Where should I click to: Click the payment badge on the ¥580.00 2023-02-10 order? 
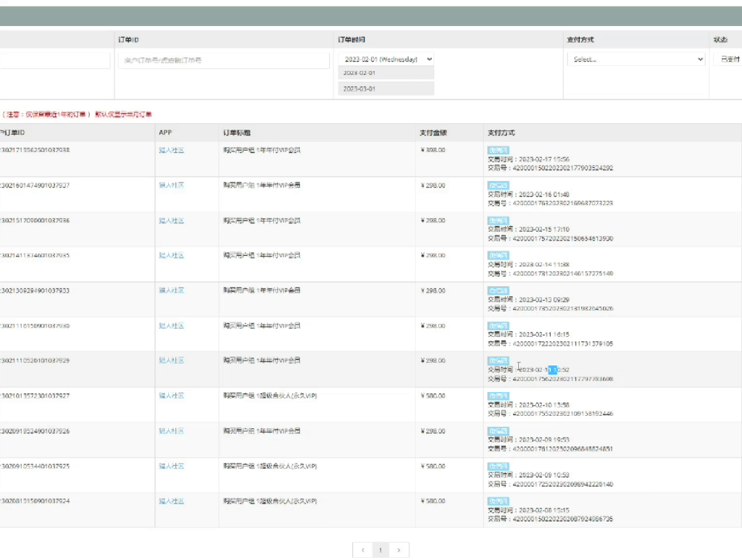point(498,396)
